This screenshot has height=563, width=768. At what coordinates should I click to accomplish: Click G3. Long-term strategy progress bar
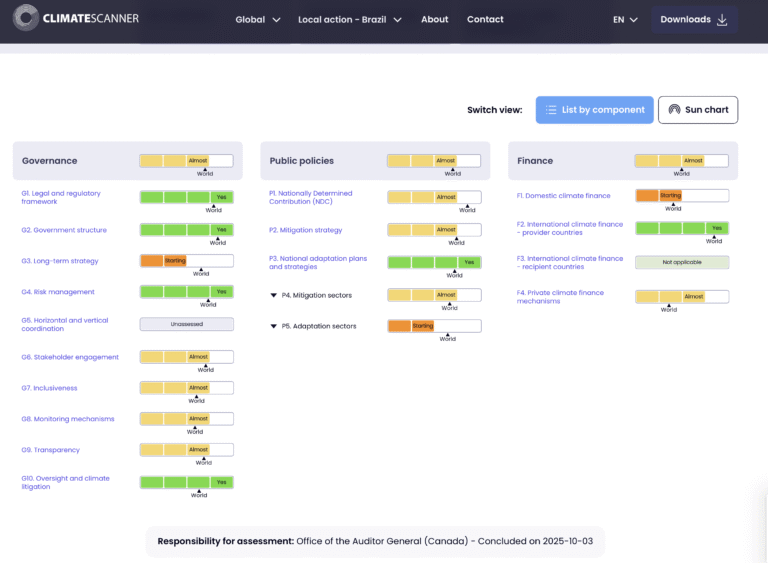tap(186, 260)
